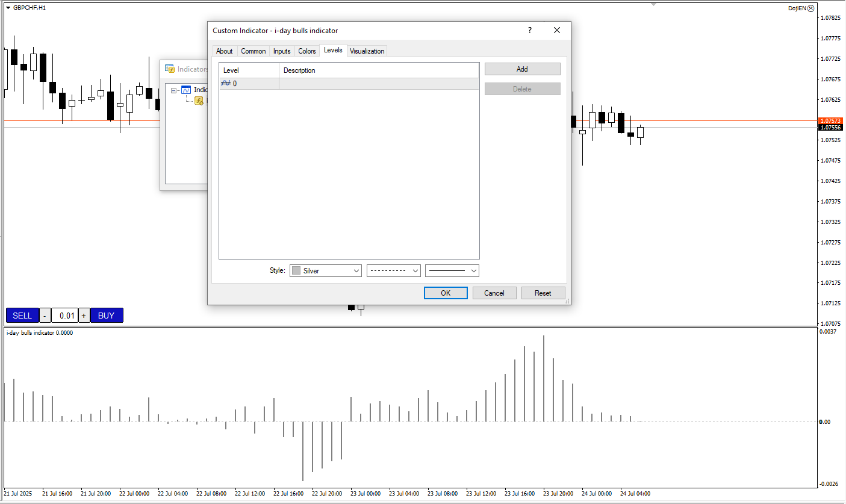This screenshot has height=504, width=846.
Task: Click the level line icon beside value 0
Action: point(226,84)
